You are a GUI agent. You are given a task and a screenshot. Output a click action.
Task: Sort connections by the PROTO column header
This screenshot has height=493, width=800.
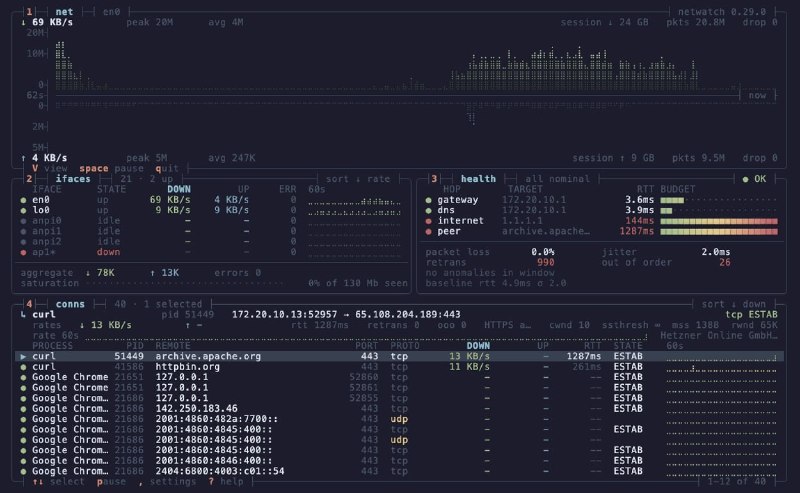(x=405, y=346)
